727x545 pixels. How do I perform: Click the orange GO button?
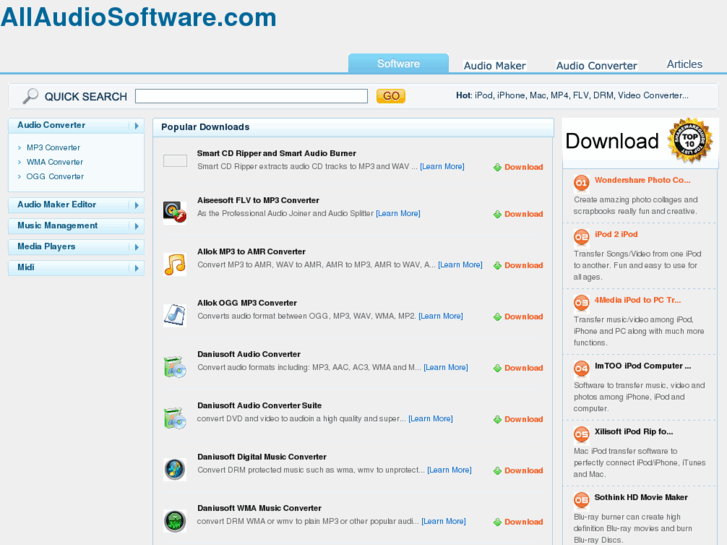click(x=391, y=96)
